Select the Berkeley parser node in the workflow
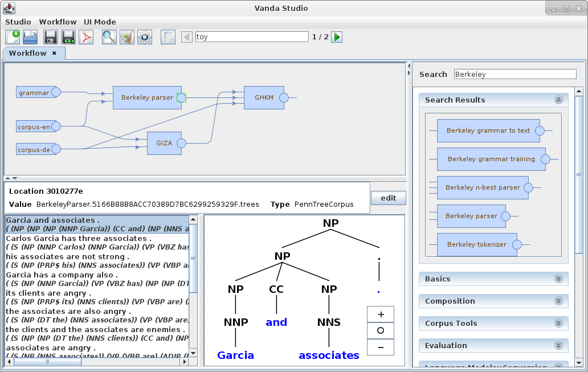Viewport: 588px width, 372px height. pos(147,97)
